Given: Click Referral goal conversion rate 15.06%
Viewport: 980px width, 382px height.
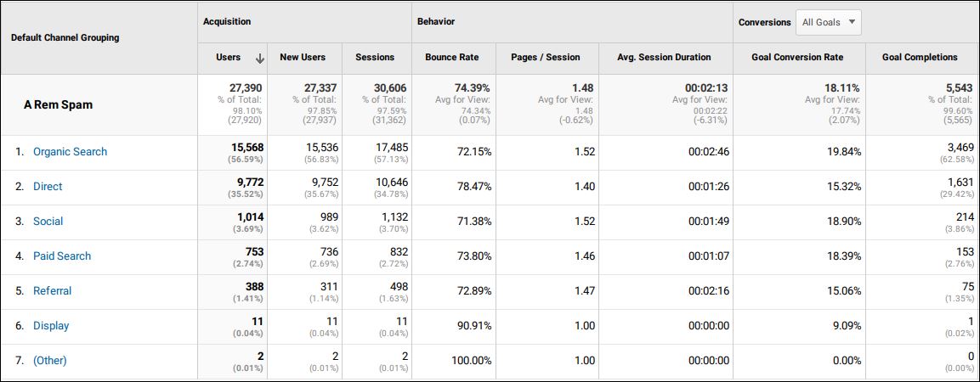Looking at the screenshot, I should (x=844, y=291).
